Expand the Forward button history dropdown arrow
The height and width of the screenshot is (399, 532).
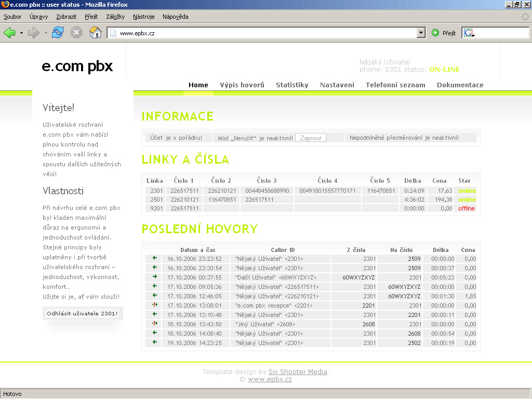tap(46, 33)
